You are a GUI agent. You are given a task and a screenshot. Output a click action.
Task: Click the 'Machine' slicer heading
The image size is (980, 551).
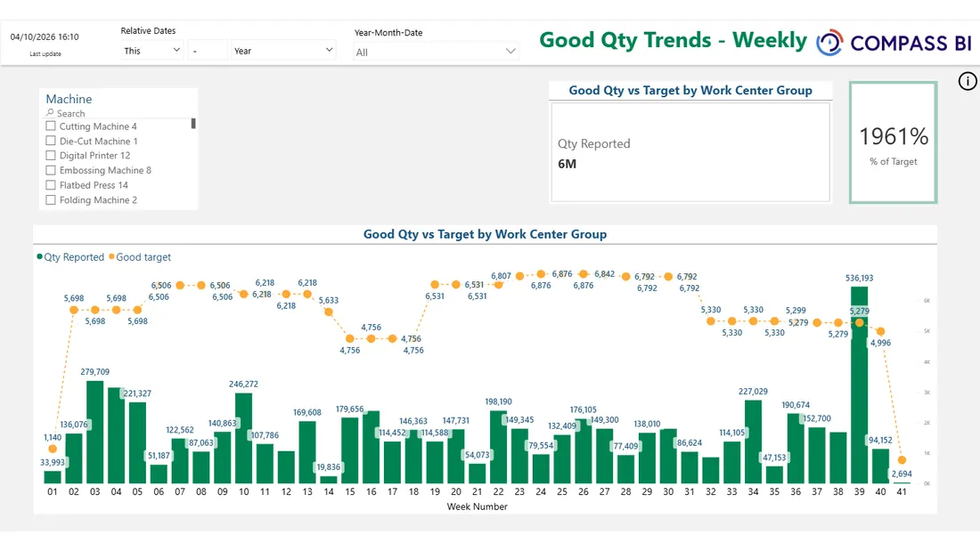(69, 100)
